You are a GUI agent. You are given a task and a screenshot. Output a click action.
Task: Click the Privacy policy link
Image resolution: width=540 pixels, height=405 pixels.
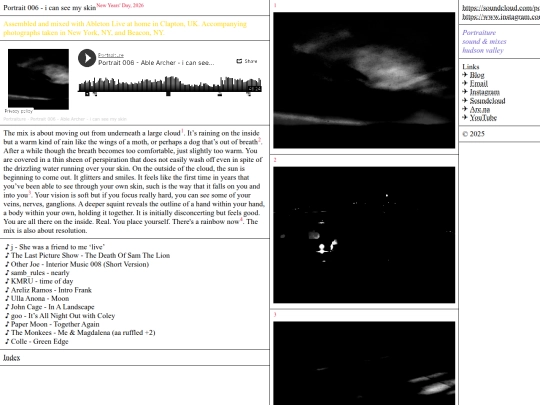[19, 111]
